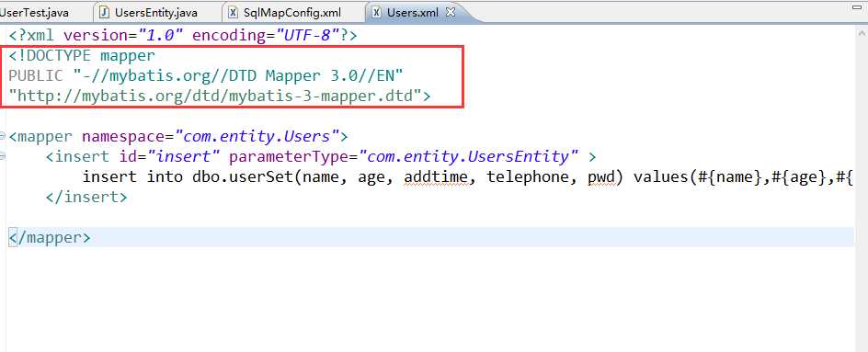Click the id attribute value "insert"
Image resolution: width=868 pixels, height=352 pixels.
(x=184, y=156)
